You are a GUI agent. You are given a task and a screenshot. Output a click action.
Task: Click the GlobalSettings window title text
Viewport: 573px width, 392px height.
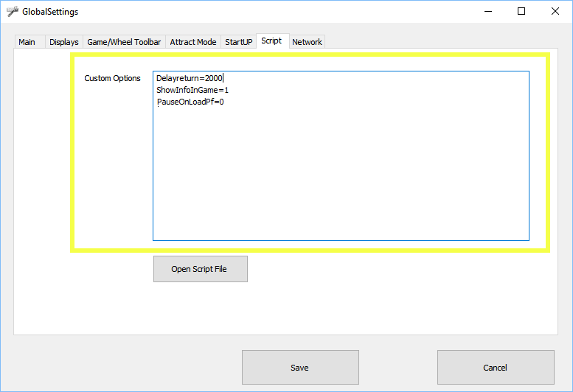pos(51,12)
